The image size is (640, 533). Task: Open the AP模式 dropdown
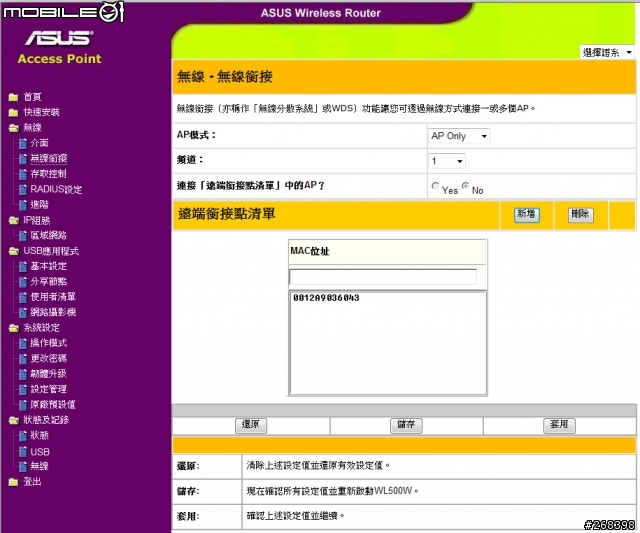point(459,136)
